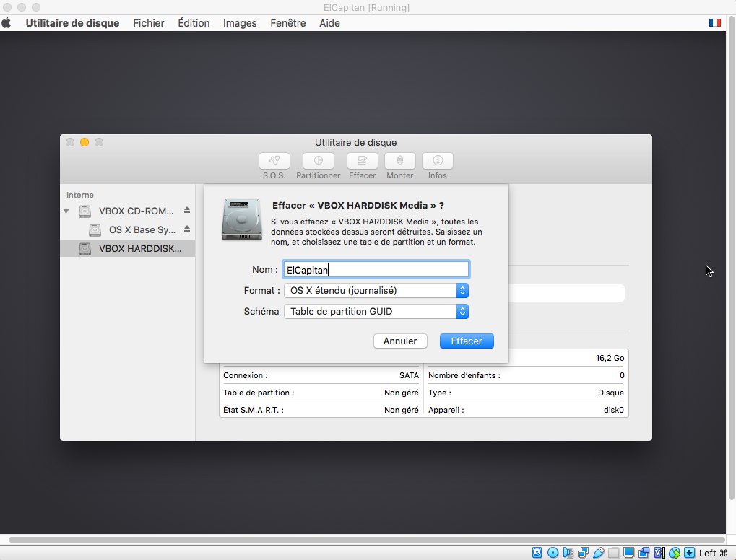Open the Images menu
Viewport: 736px width, 560px height.
[x=240, y=23]
